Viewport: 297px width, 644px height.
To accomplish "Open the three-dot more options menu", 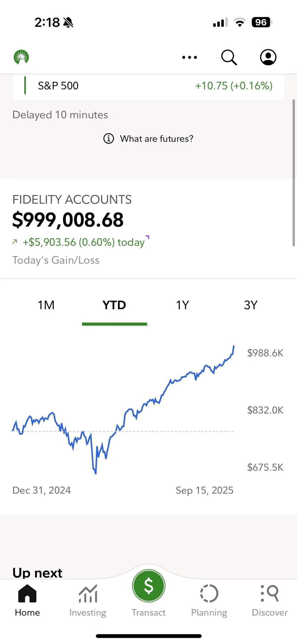I will (x=190, y=57).
